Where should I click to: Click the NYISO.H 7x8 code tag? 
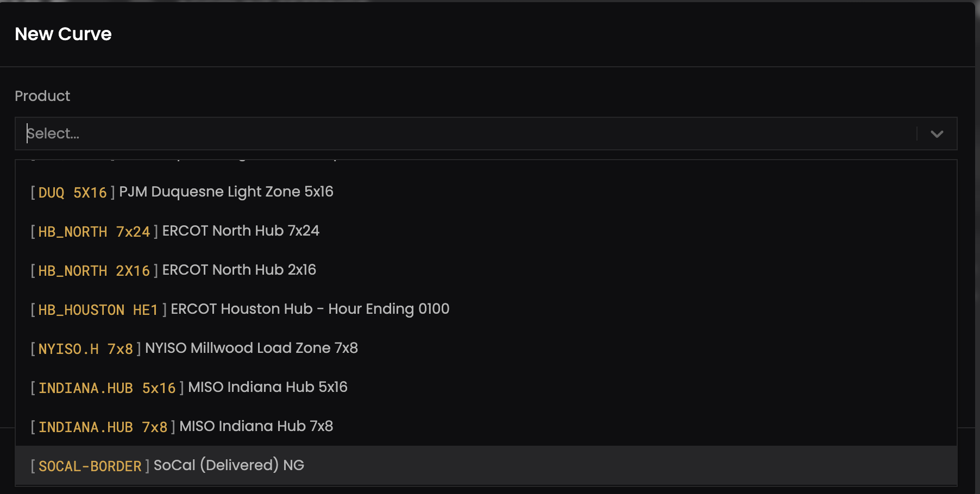tap(85, 349)
